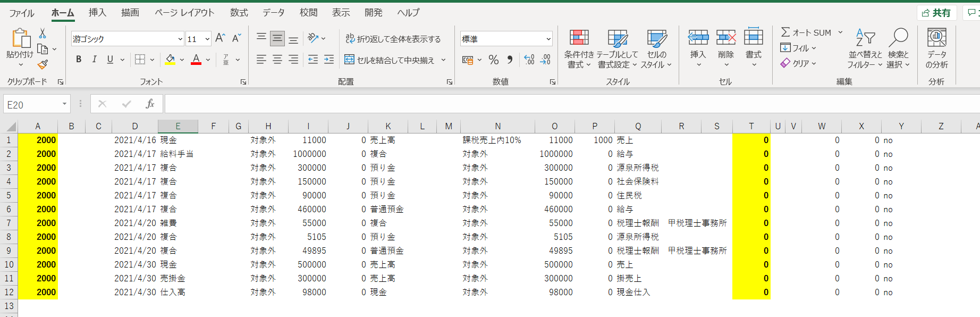Open the font name dropdown 游ゴシック
Viewport: 980px width, 317px height.
tap(180, 39)
